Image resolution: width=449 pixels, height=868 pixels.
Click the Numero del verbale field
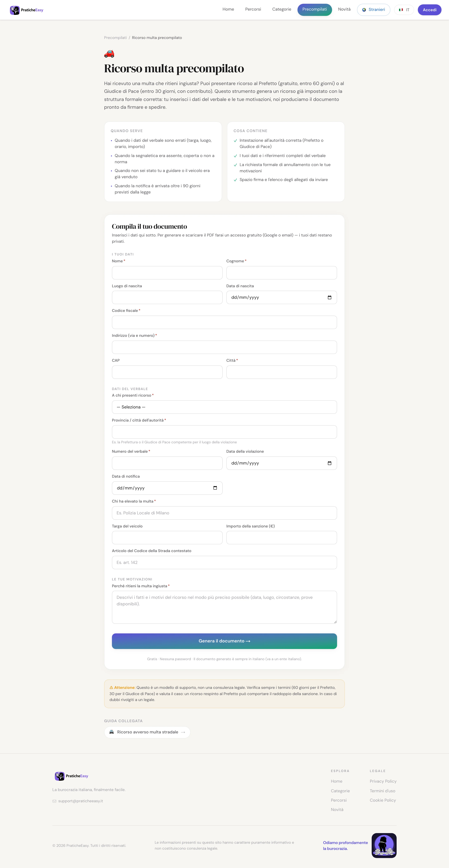(167, 463)
